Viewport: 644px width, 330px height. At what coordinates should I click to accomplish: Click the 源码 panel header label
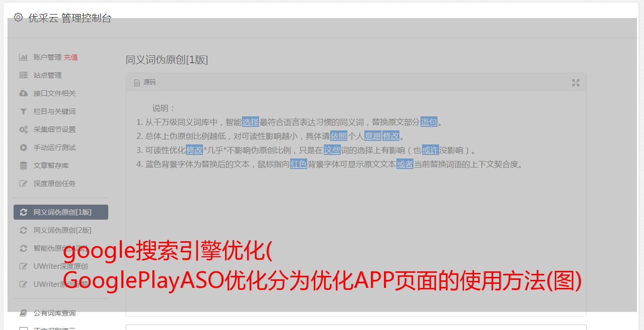(x=149, y=82)
